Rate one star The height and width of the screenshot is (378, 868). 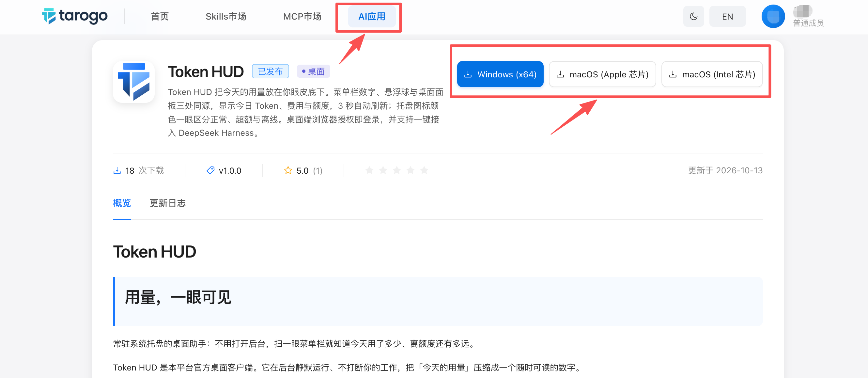coord(369,170)
